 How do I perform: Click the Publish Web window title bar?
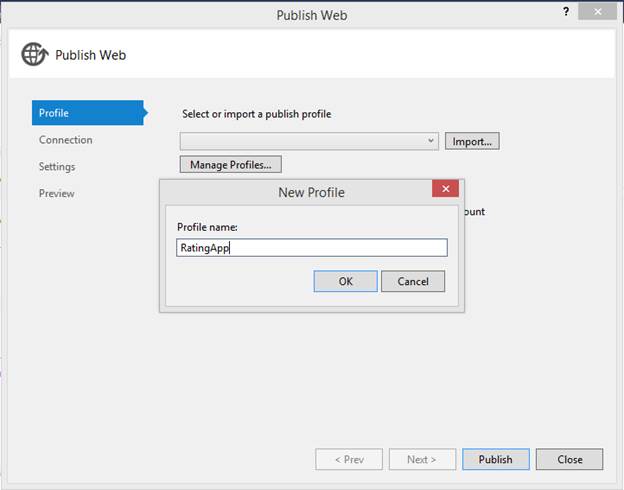pyautogui.click(x=311, y=14)
